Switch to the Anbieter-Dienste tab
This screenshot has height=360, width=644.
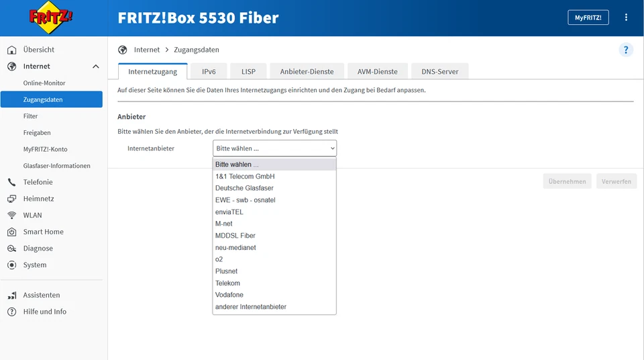(x=307, y=71)
